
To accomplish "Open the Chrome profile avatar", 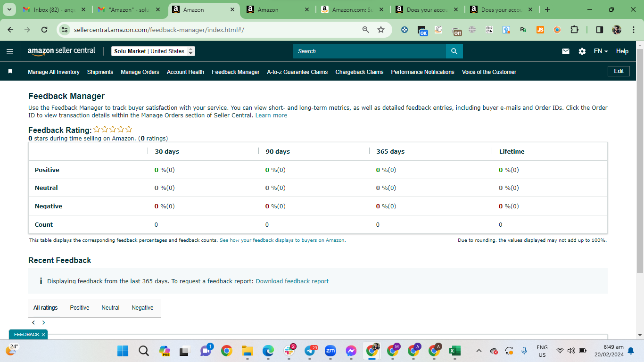I will tap(617, 30).
